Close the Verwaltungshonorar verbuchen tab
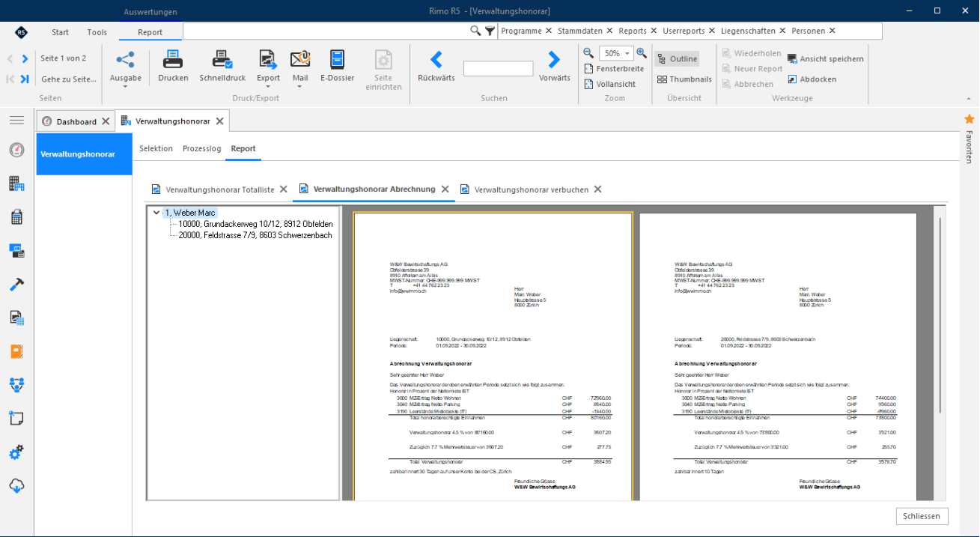The image size is (980, 537). pyautogui.click(x=597, y=189)
